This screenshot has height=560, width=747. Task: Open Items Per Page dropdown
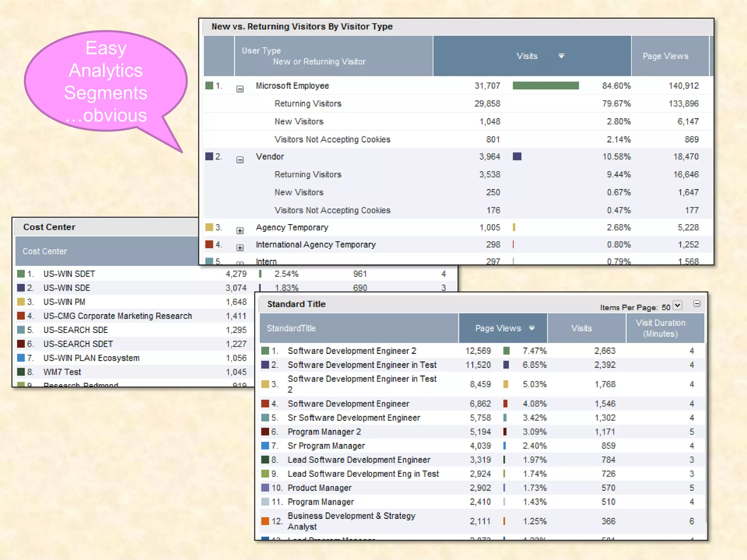pos(677,305)
